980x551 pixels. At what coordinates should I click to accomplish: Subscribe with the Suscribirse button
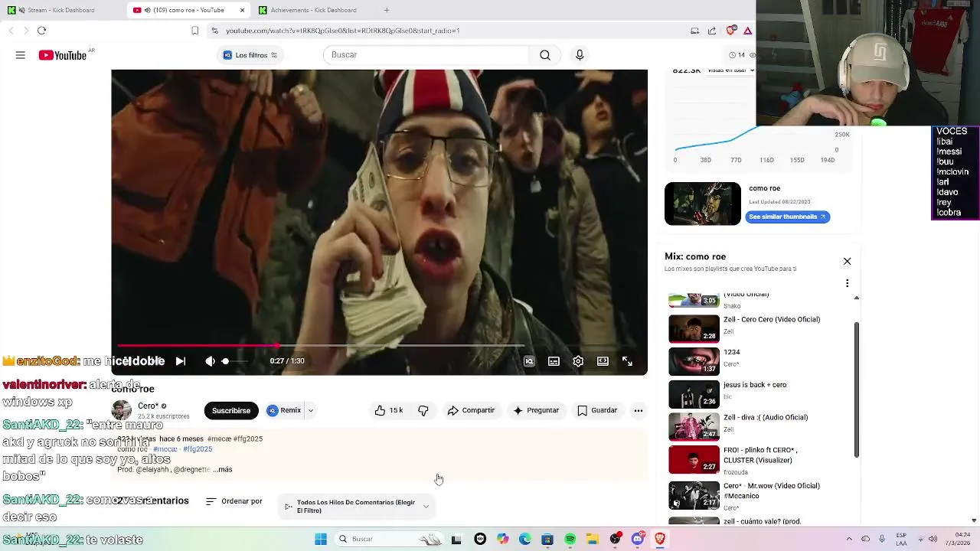coord(231,410)
